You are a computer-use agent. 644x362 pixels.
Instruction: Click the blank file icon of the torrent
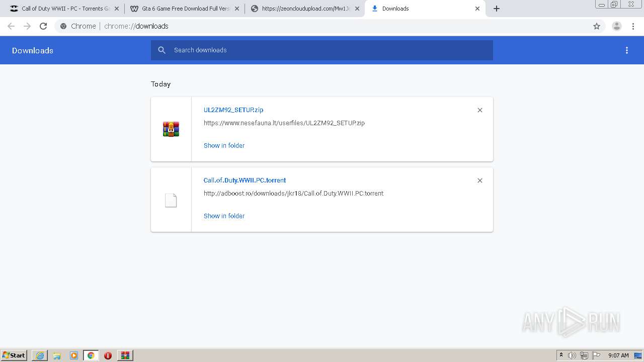[x=171, y=200]
